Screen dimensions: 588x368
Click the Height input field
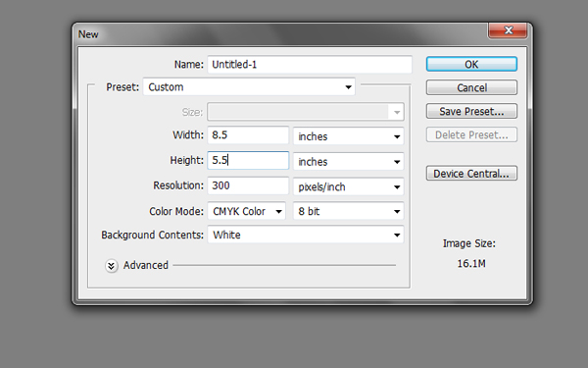coord(248,160)
